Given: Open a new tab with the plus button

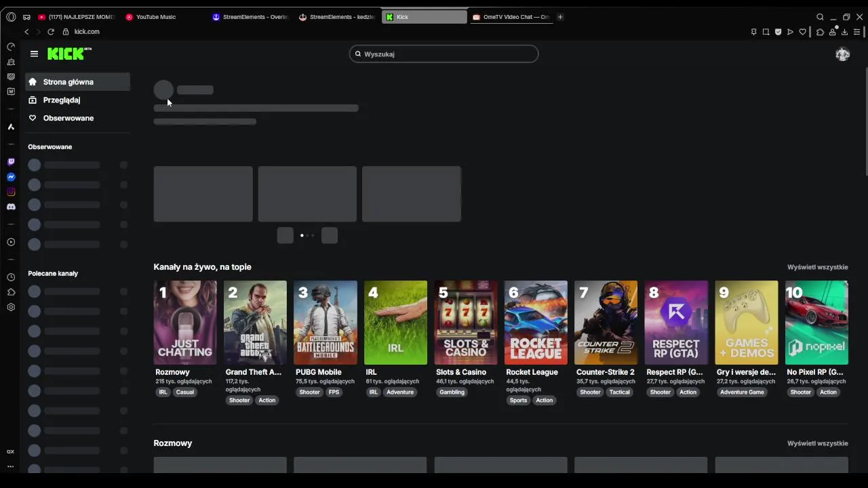Looking at the screenshot, I should [560, 17].
